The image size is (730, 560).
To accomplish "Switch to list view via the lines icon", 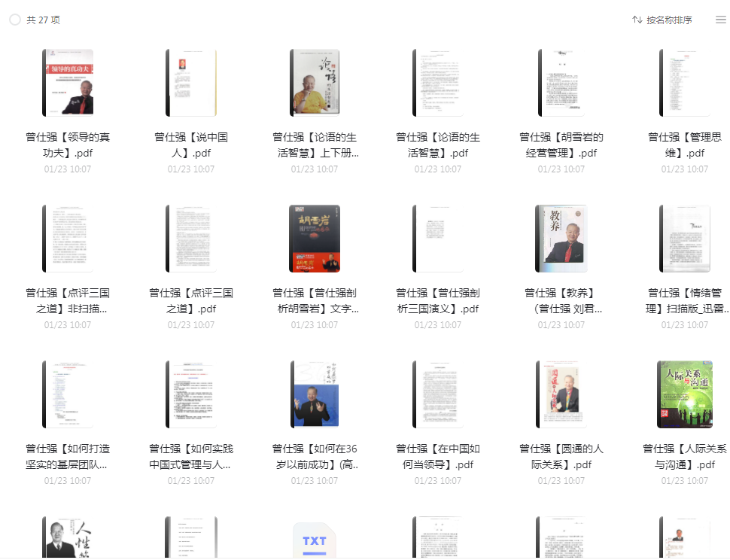I will tap(720, 20).
